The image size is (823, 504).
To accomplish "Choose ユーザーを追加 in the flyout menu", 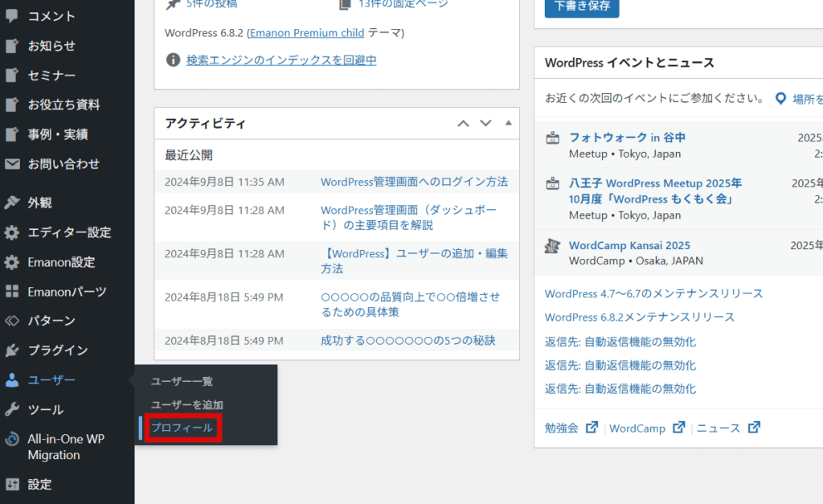I will click(186, 405).
